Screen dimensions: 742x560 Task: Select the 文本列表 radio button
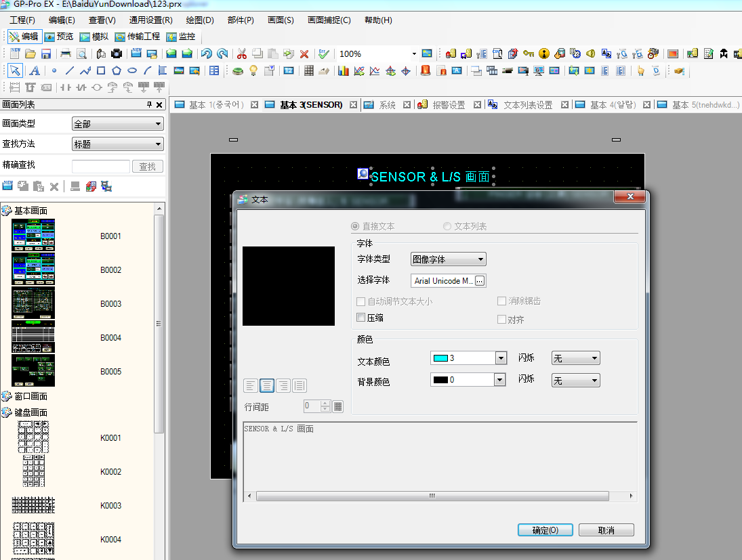click(447, 226)
